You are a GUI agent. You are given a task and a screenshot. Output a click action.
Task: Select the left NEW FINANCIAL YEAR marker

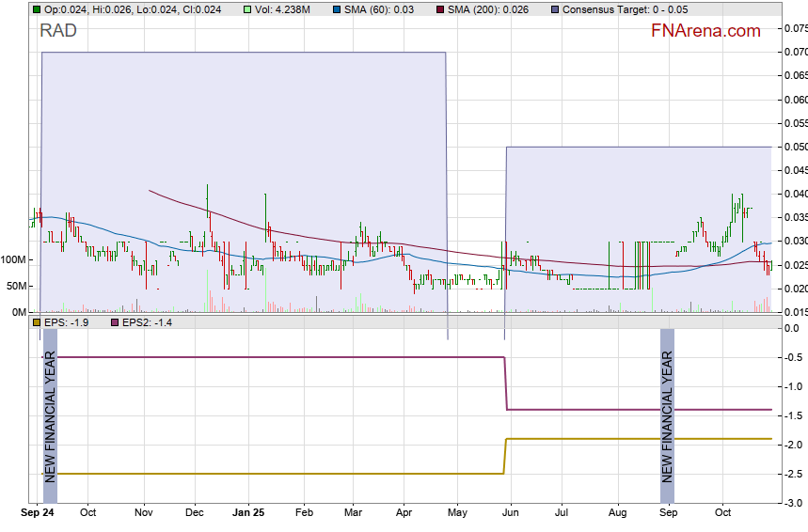pyautogui.click(x=50, y=415)
